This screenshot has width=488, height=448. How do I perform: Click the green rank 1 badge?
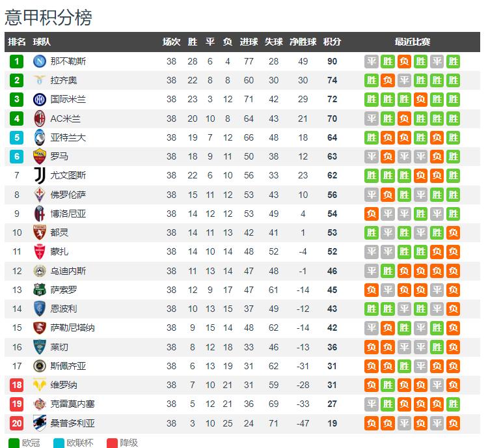(16, 61)
